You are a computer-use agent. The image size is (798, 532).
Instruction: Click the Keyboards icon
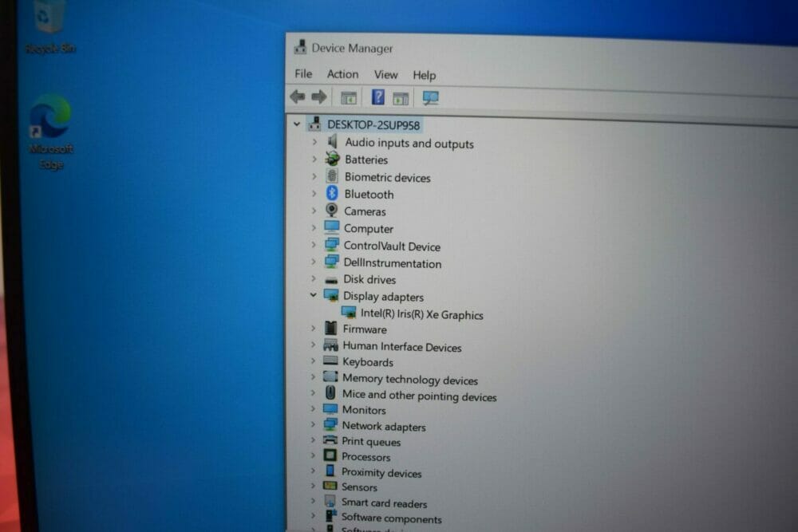(x=330, y=361)
